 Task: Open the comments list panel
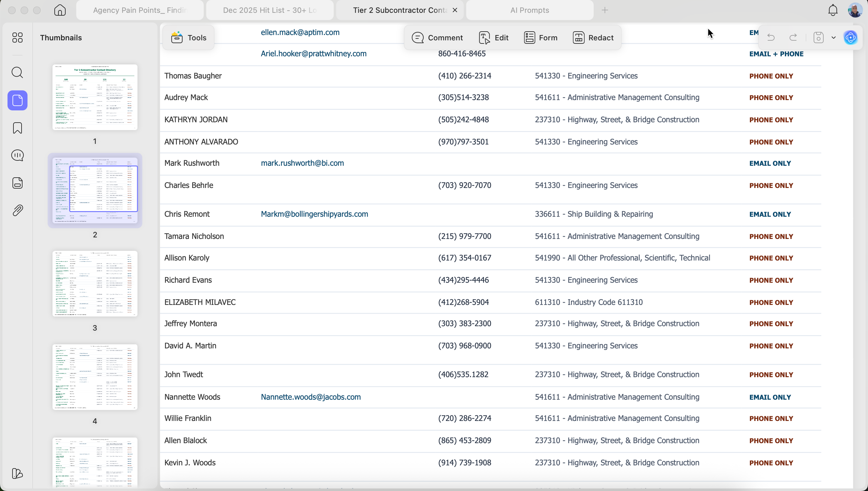17,155
